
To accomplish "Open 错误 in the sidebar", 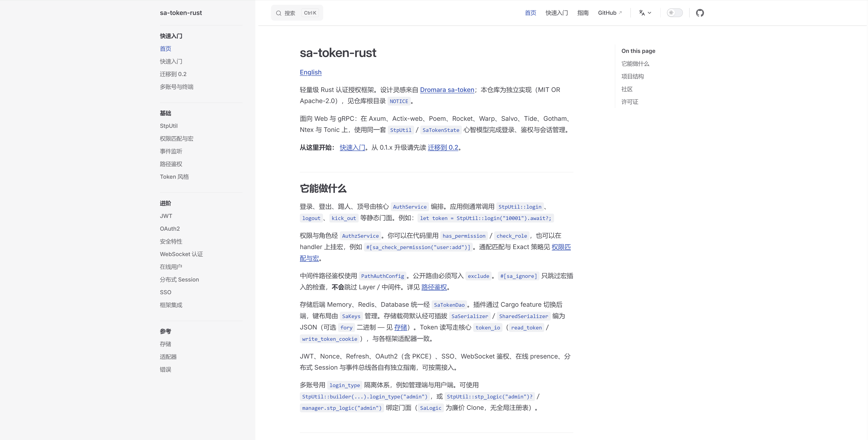I will point(165,369).
